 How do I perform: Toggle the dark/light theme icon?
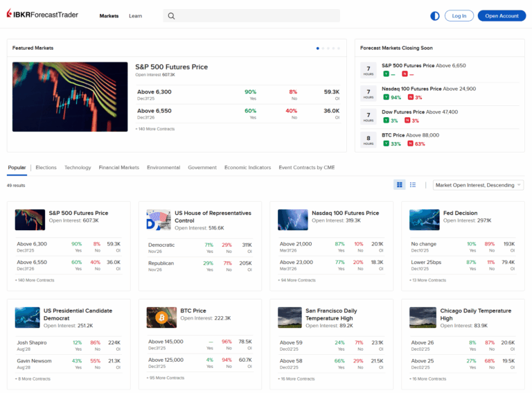(435, 16)
